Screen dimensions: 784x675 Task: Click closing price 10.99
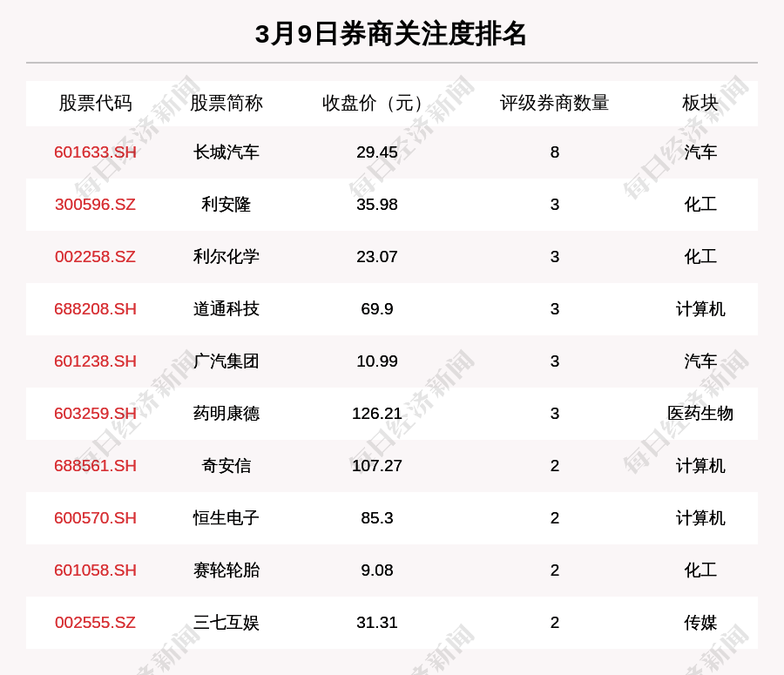(377, 361)
